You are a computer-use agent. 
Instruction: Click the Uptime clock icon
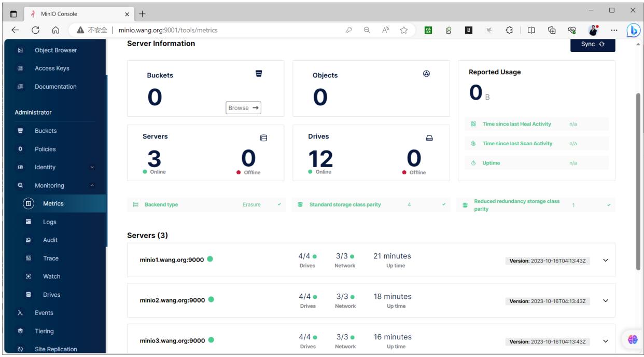[473, 163]
